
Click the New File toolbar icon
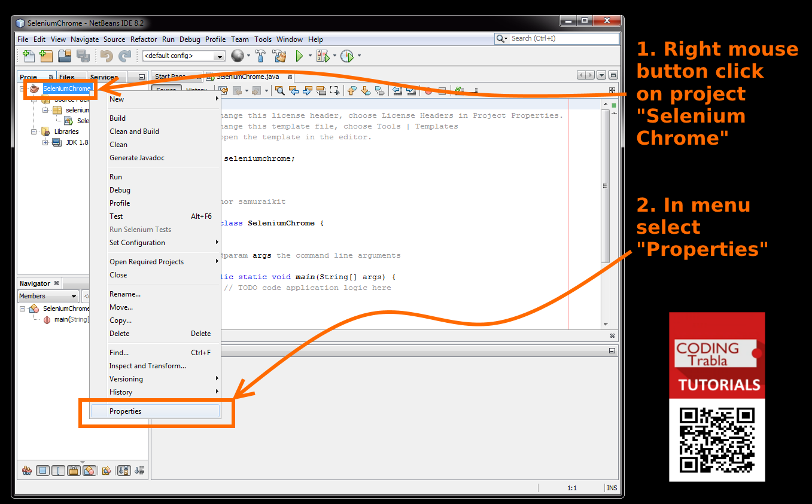[28, 56]
